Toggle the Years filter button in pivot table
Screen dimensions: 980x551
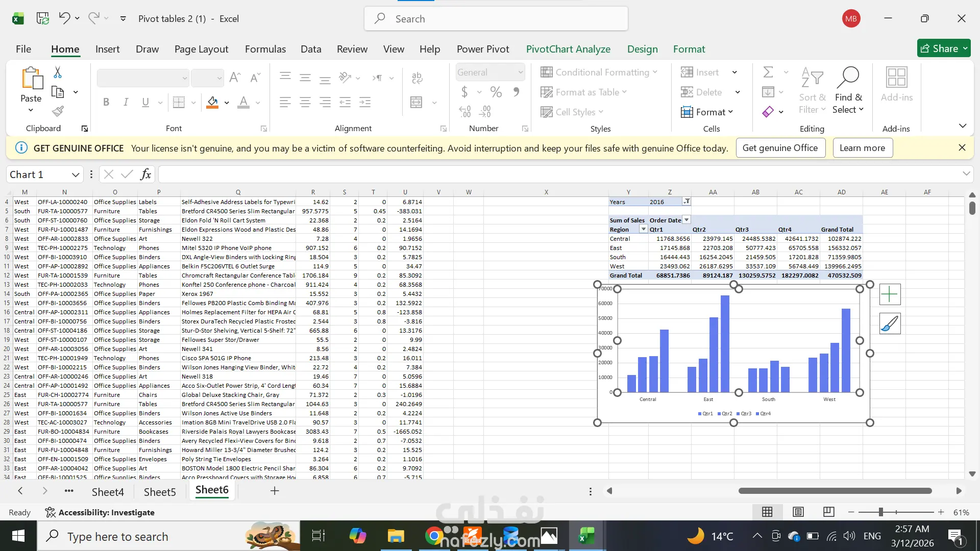687,202
